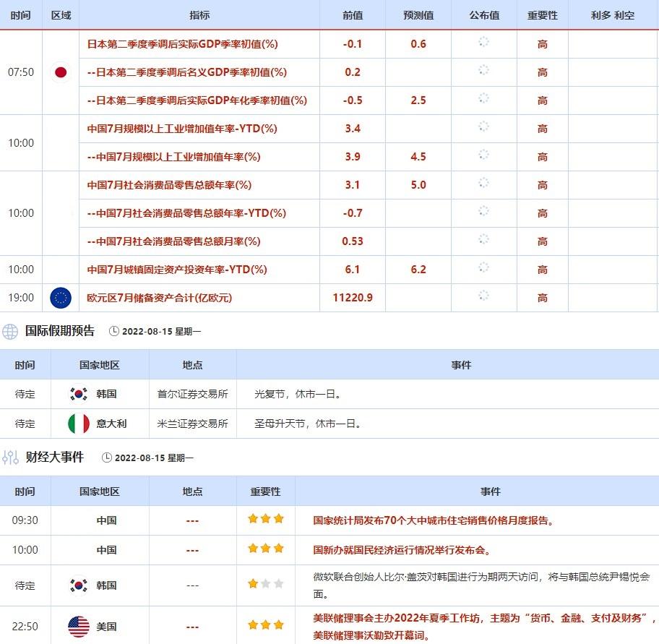The width and height of the screenshot is (659, 644).
Task: Open the 国家统计局发布70个大中城市住宅销售价格 event
Action: [433, 520]
